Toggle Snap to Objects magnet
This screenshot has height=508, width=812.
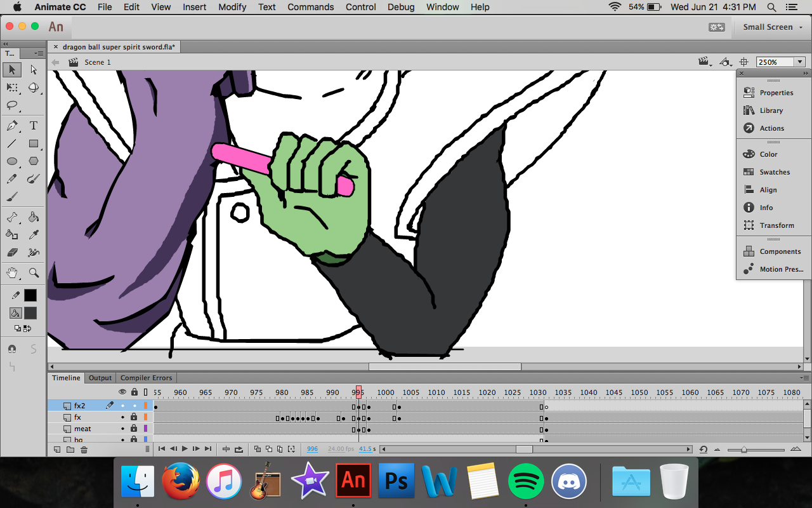point(11,349)
